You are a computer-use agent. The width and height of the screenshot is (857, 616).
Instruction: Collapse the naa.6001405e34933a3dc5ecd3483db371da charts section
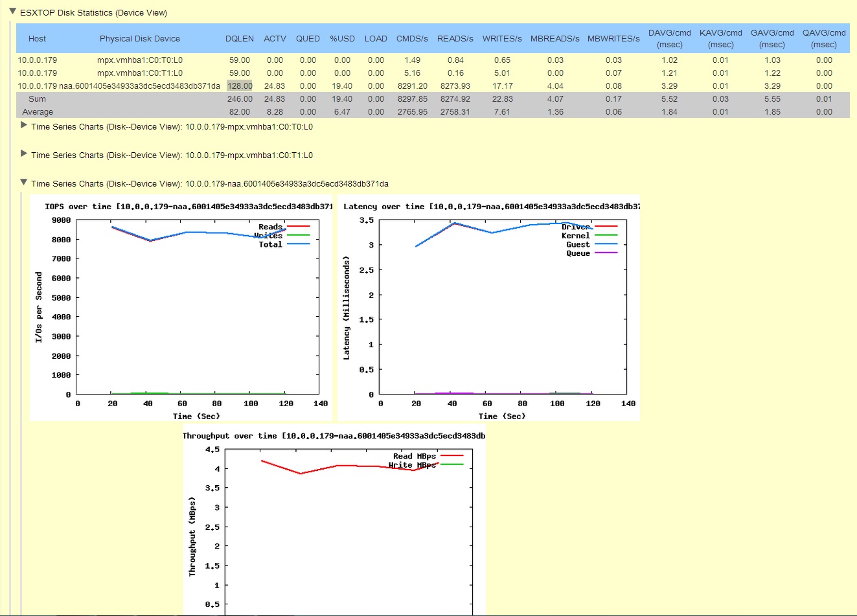(x=23, y=183)
